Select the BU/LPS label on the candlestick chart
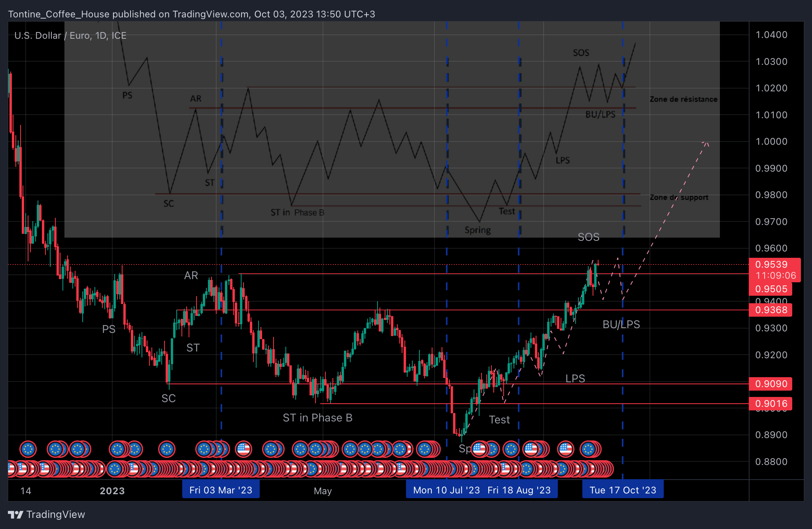This screenshot has width=812, height=529. pyautogui.click(x=621, y=324)
